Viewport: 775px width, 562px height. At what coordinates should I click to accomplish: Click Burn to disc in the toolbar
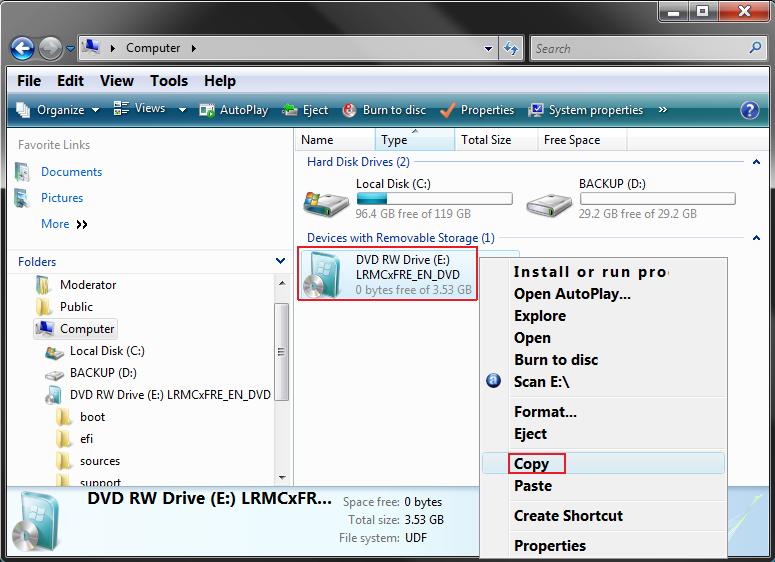click(385, 110)
